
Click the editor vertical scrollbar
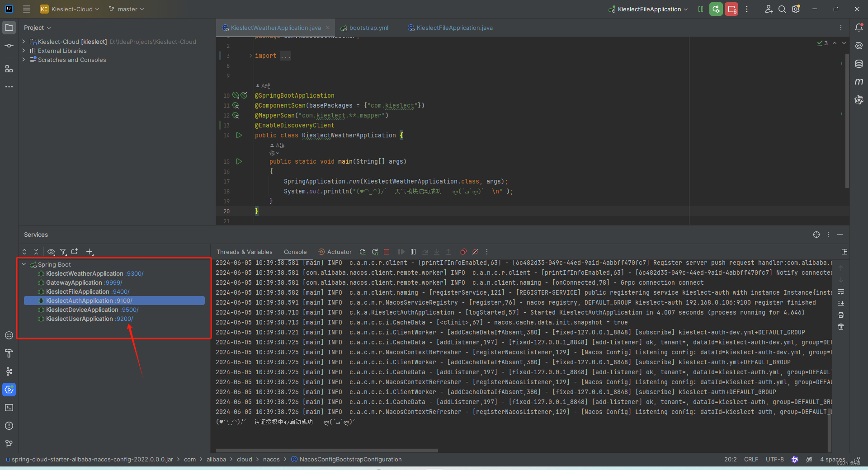pyautogui.click(x=847, y=121)
